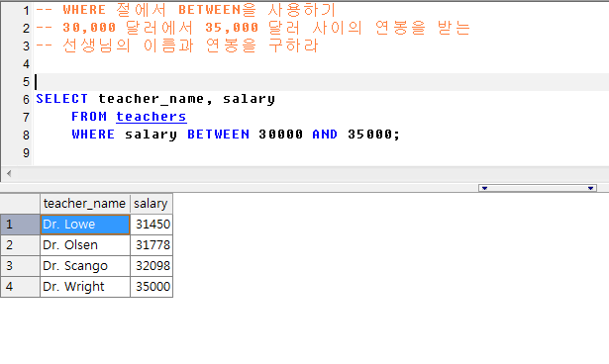This screenshot has height=364, width=609.
Task: Select the teacher_name column header
Action: tap(85, 204)
